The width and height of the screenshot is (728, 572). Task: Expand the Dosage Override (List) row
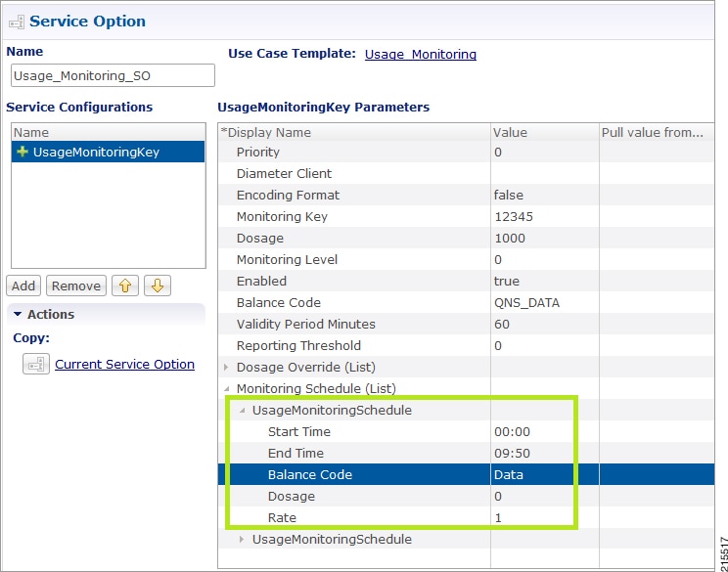[x=226, y=367]
